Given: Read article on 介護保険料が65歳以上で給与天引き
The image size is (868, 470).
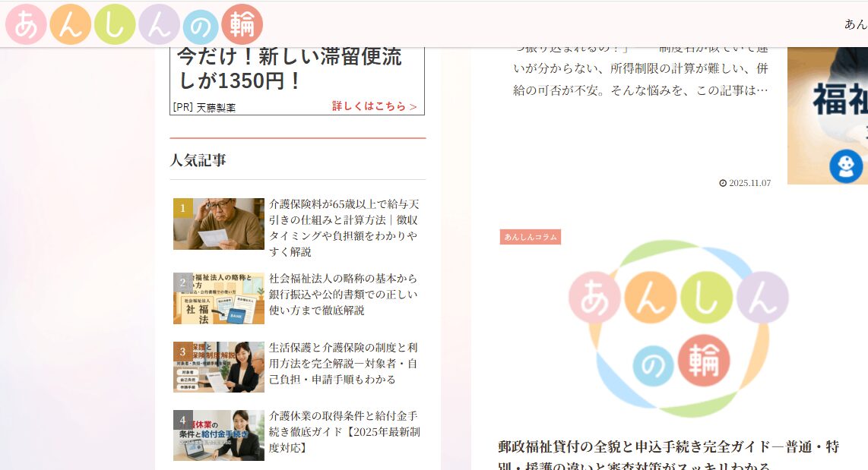Looking at the screenshot, I should pos(344,228).
